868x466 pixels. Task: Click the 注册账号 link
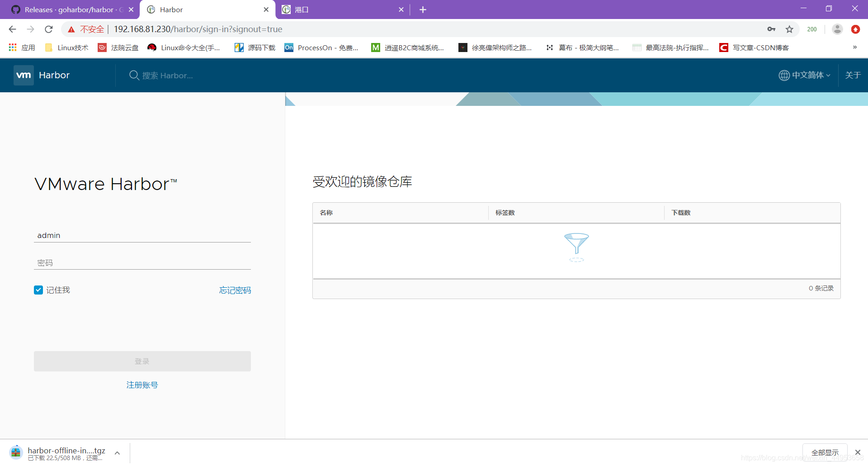pos(142,385)
